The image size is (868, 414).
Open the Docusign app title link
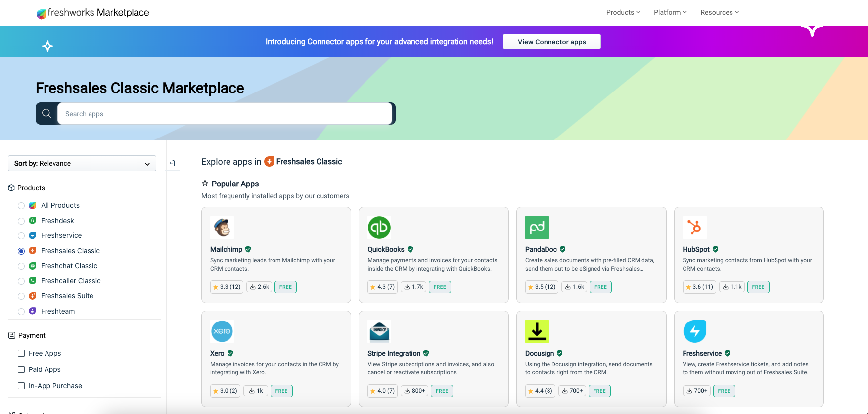[x=540, y=353]
